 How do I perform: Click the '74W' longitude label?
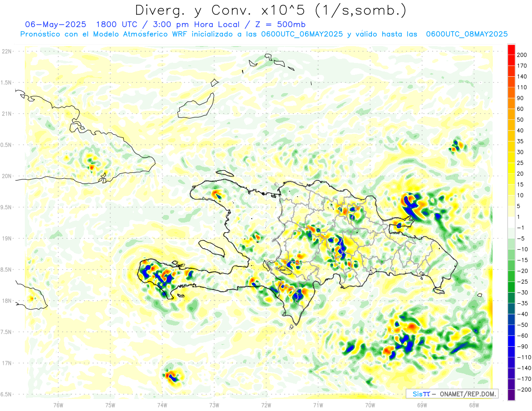point(162,404)
